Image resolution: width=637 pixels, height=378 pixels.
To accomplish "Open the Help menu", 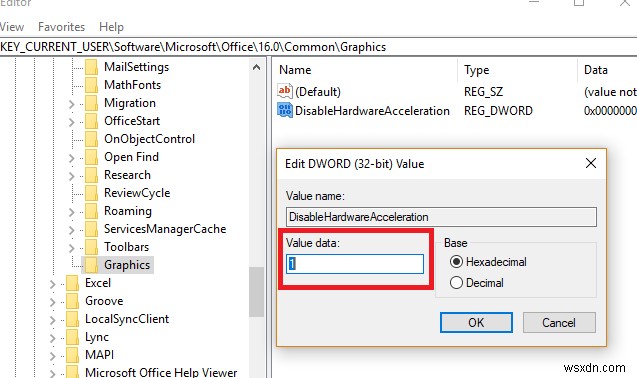I will [111, 27].
